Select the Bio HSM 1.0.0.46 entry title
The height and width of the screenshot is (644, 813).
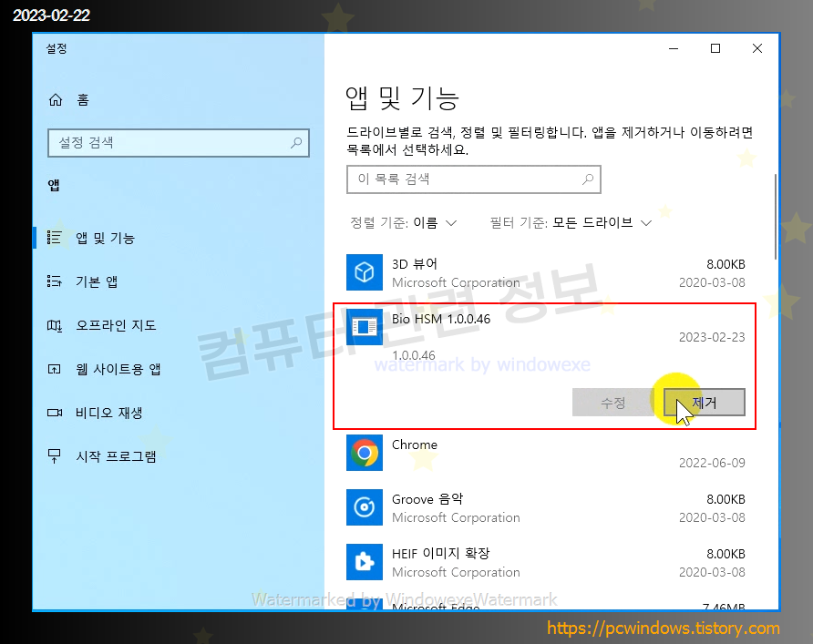(x=441, y=319)
